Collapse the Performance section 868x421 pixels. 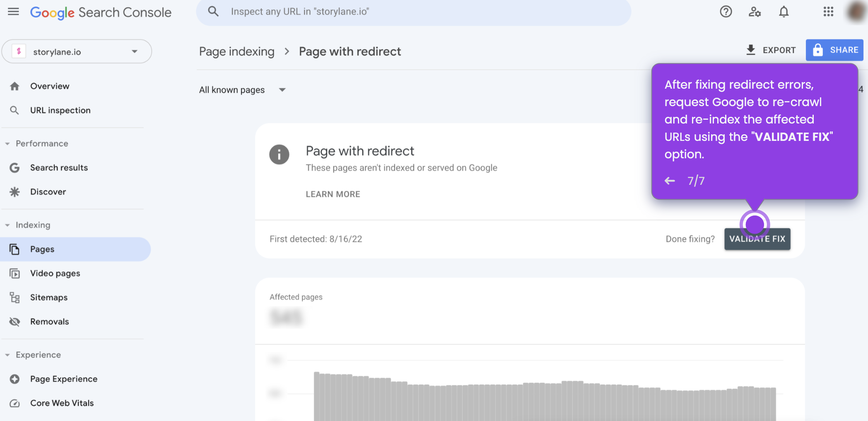(x=7, y=143)
